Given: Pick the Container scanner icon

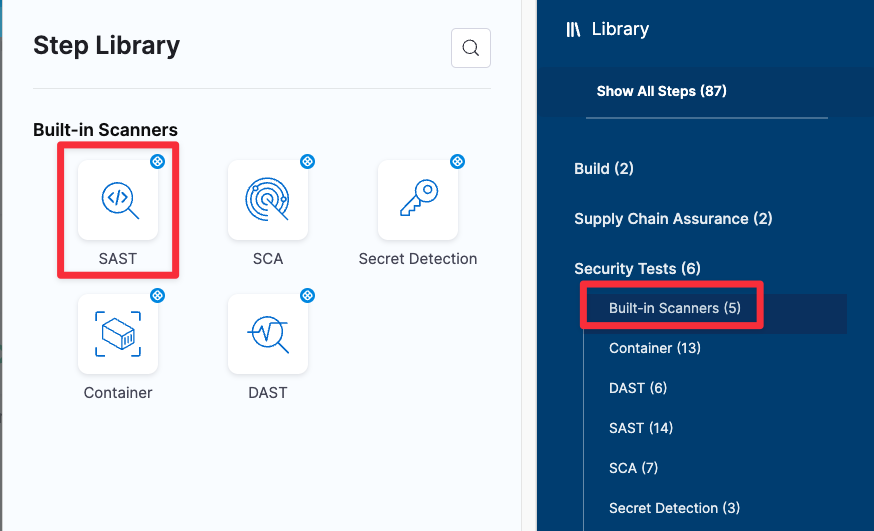Looking at the screenshot, I should (x=118, y=333).
